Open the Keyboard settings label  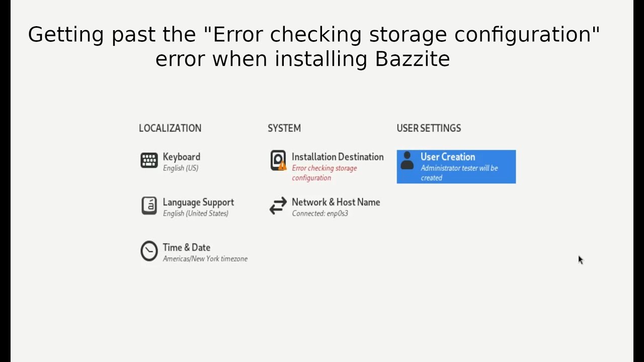(181, 157)
